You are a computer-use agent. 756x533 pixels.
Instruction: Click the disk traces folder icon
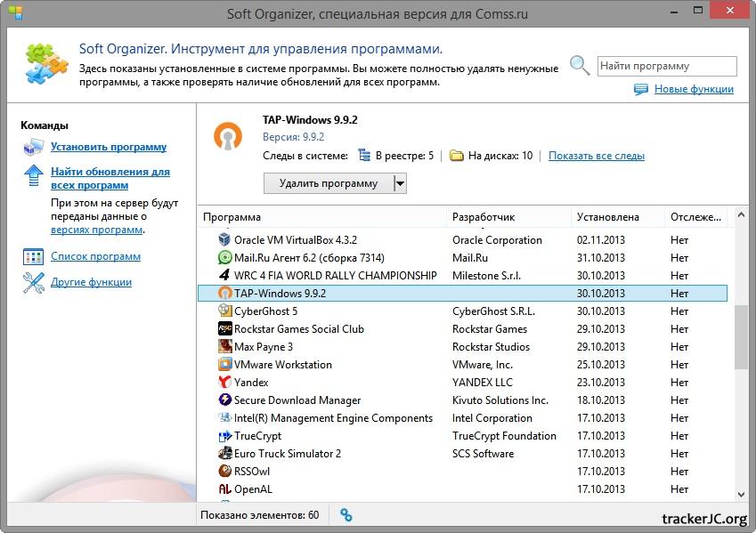tap(456, 156)
